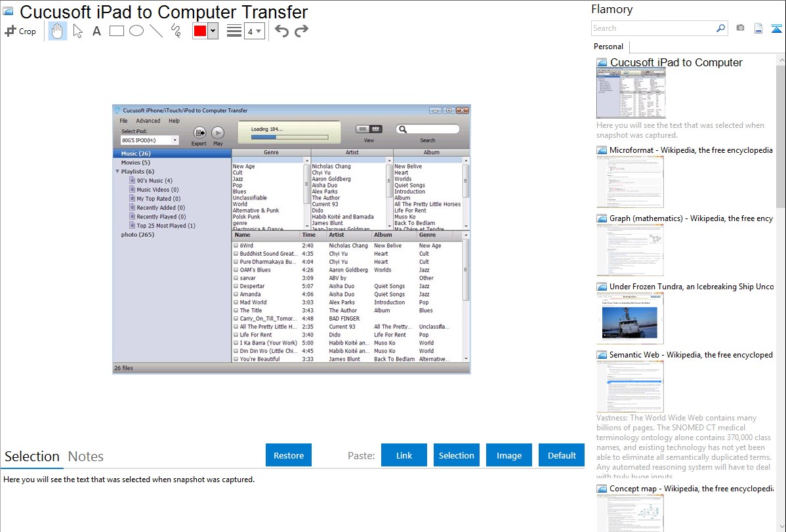Activate the hand pan tool
The height and width of the screenshot is (532, 786).
click(57, 31)
